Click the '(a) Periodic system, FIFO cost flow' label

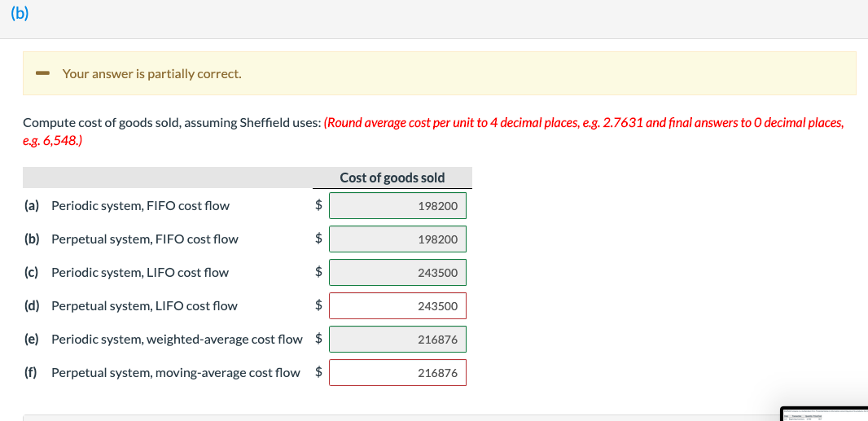coord(127,206)
